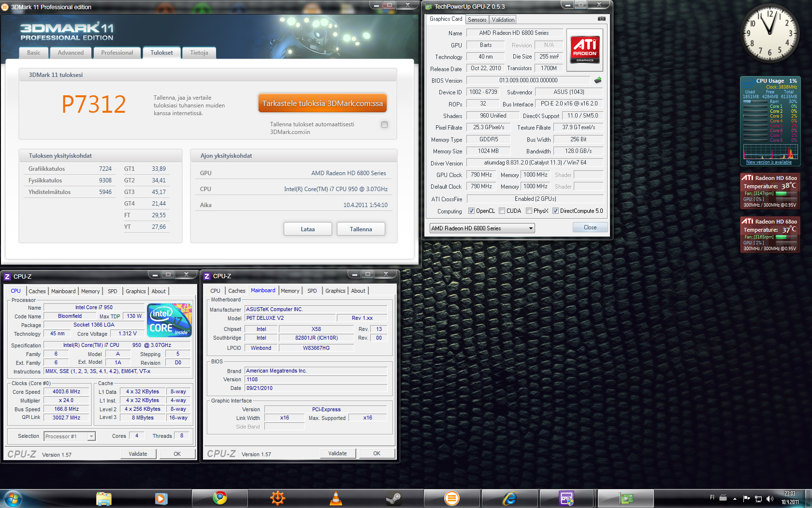Open Internet Explorer from the taskbar
The height and width of the screenshot is (508, 812).
510,498
